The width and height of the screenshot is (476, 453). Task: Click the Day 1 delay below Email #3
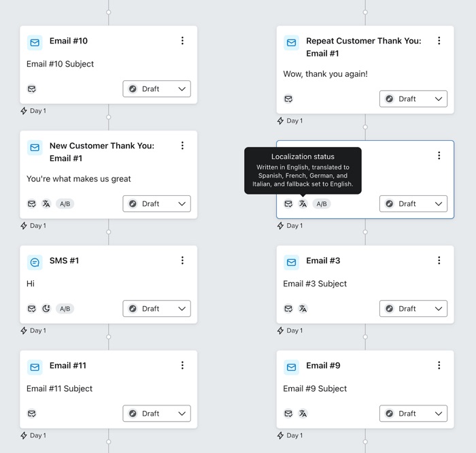(x=290, y=331)
